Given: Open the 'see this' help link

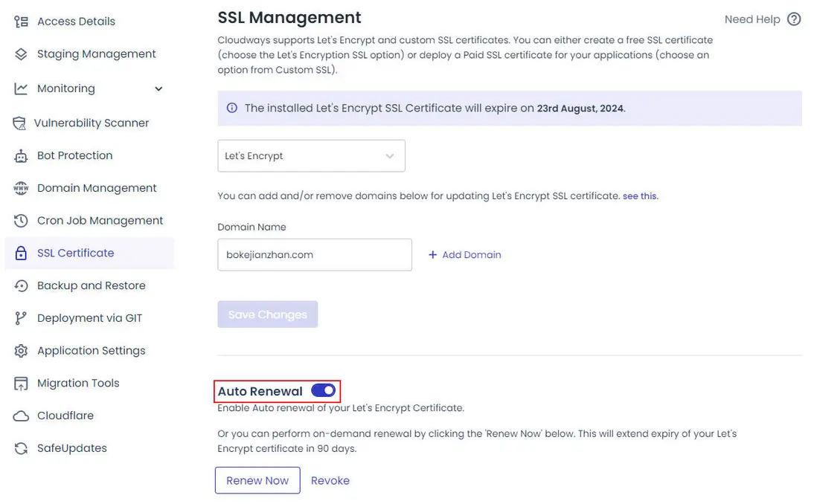Looking at the screenshot, I should pos(640,196).
